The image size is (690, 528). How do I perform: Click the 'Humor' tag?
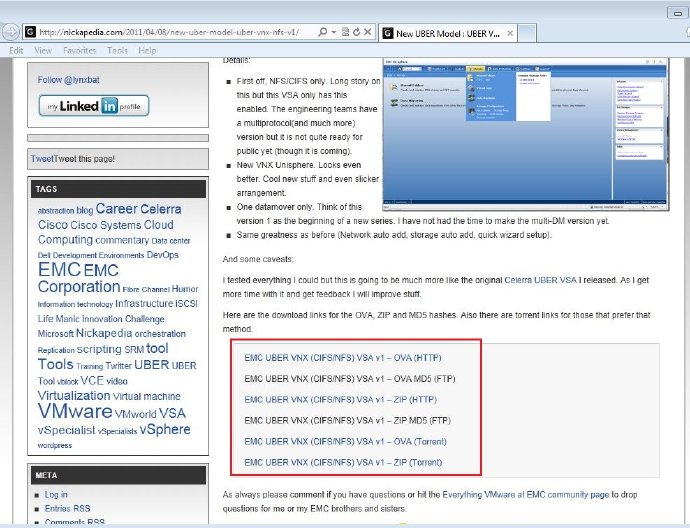(x=185, y=289)
